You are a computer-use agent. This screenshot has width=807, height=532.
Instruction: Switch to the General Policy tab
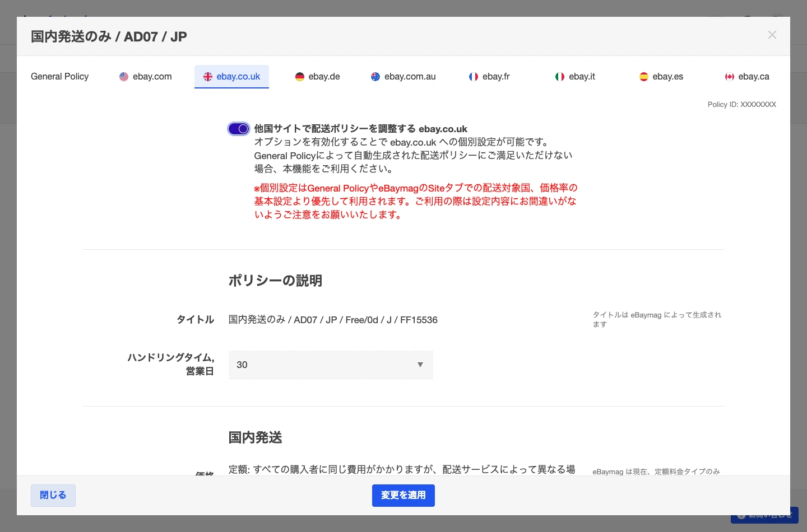(x=60, y=77)
